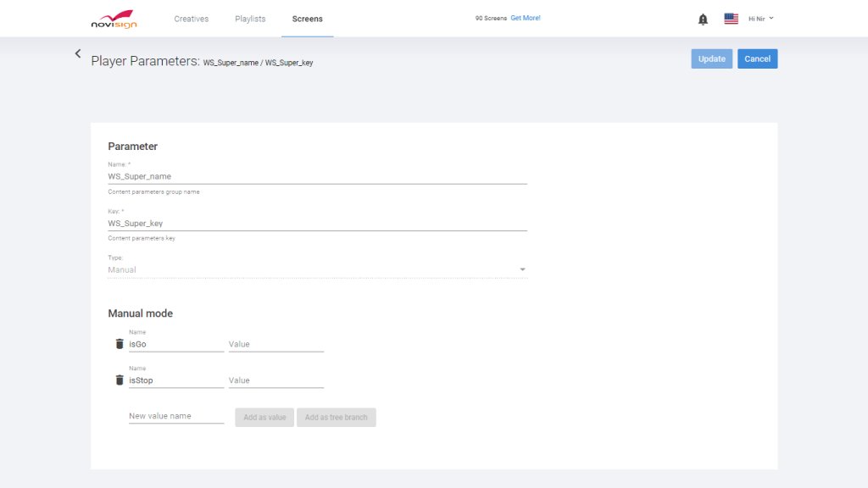Delete the isStop parameter row

point(120,380)
